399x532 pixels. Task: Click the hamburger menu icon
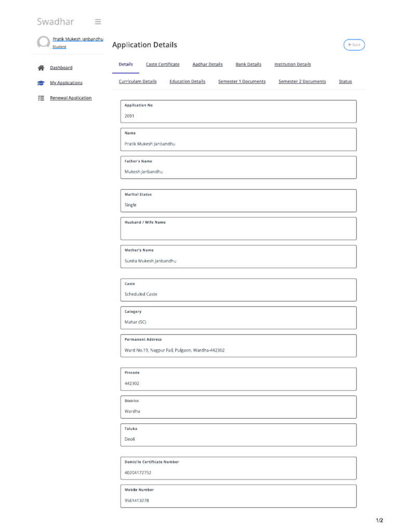pos(98,22)
